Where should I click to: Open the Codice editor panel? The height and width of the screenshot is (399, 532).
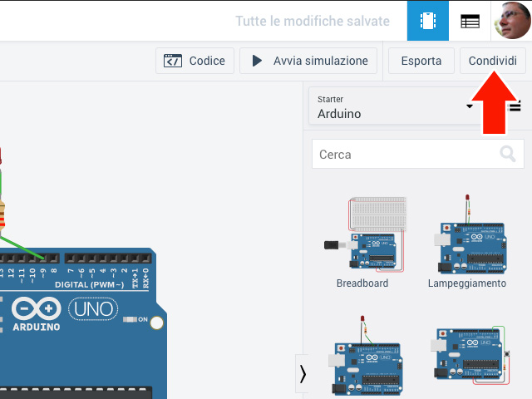[195, 61]
